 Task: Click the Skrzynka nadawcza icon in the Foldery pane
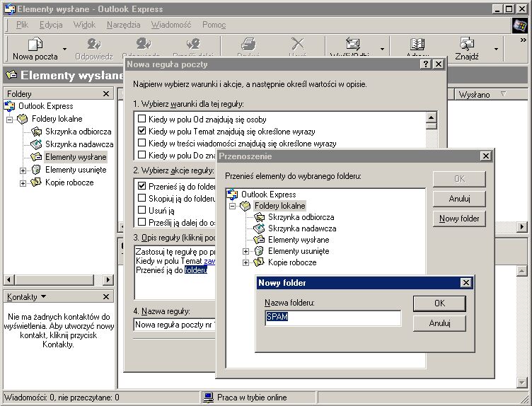(x=36, y=144)
